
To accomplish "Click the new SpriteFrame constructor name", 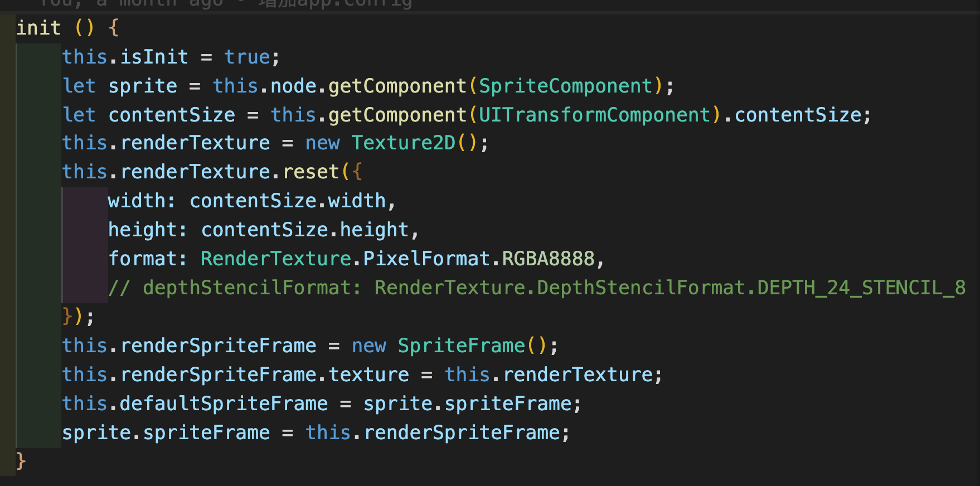I will coord(461,346).
